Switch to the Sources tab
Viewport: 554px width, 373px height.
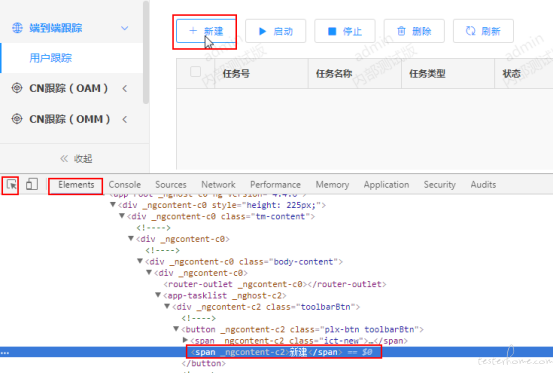pos(171,185)
